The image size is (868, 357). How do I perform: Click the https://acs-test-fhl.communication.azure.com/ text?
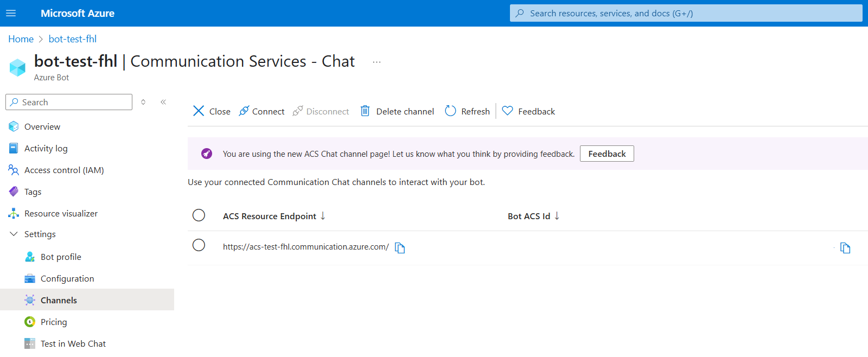click(x=306, y=246)
